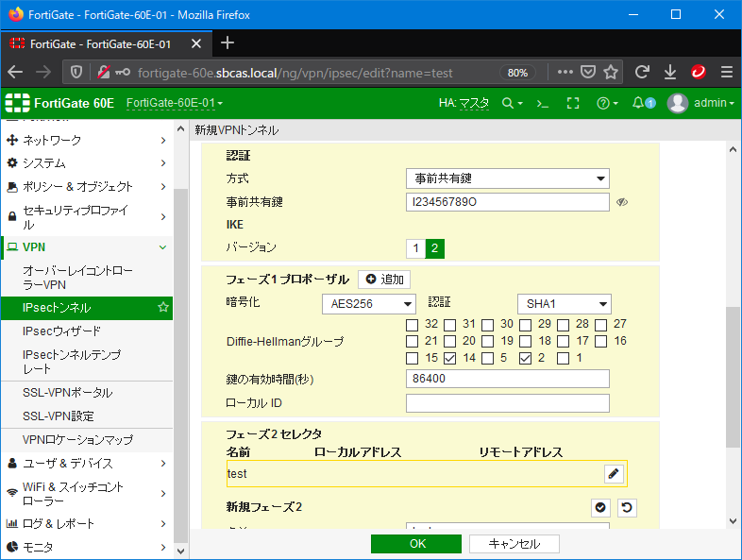Add a phase 1 proposal with 追加
The width and height of the screenshot is (742, 560).
coord(384,280)
